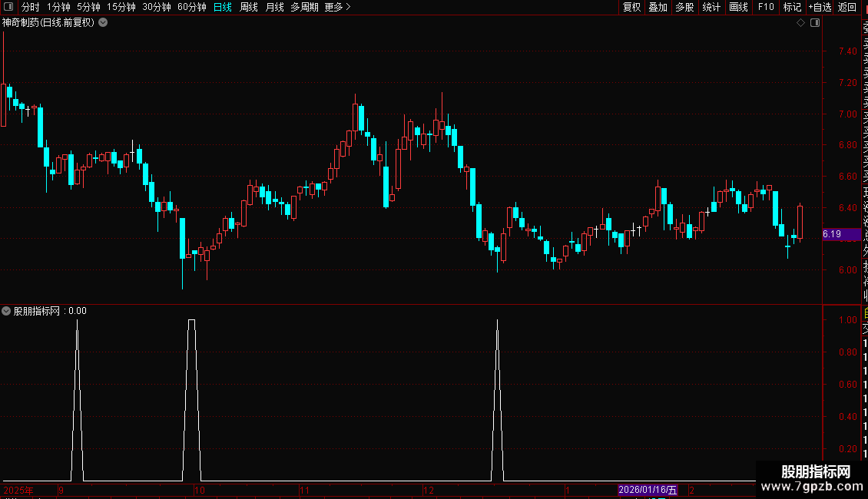Switch to 周线 weekly chart
This screenshot has width=868, height=499.
249,7
